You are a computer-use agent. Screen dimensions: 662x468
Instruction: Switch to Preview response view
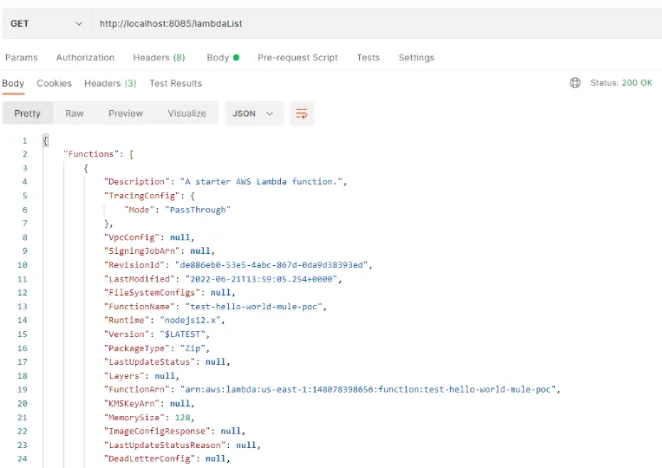point(126,113)
